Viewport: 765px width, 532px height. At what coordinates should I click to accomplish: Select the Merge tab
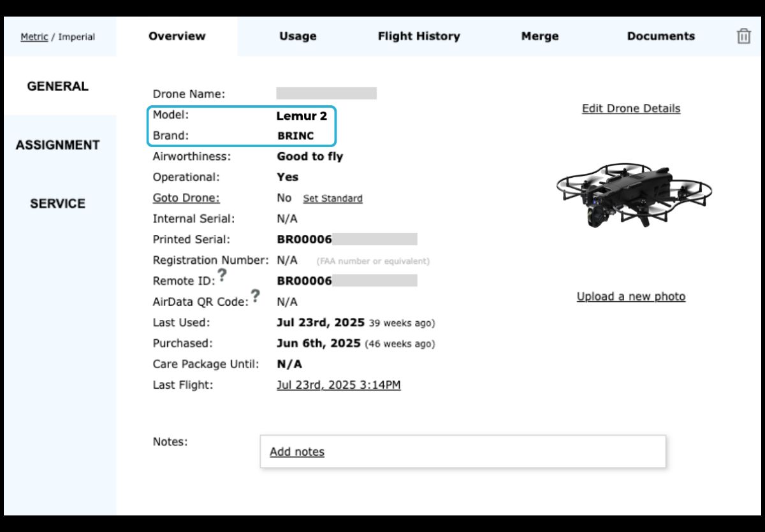click(x=540, y=36)
